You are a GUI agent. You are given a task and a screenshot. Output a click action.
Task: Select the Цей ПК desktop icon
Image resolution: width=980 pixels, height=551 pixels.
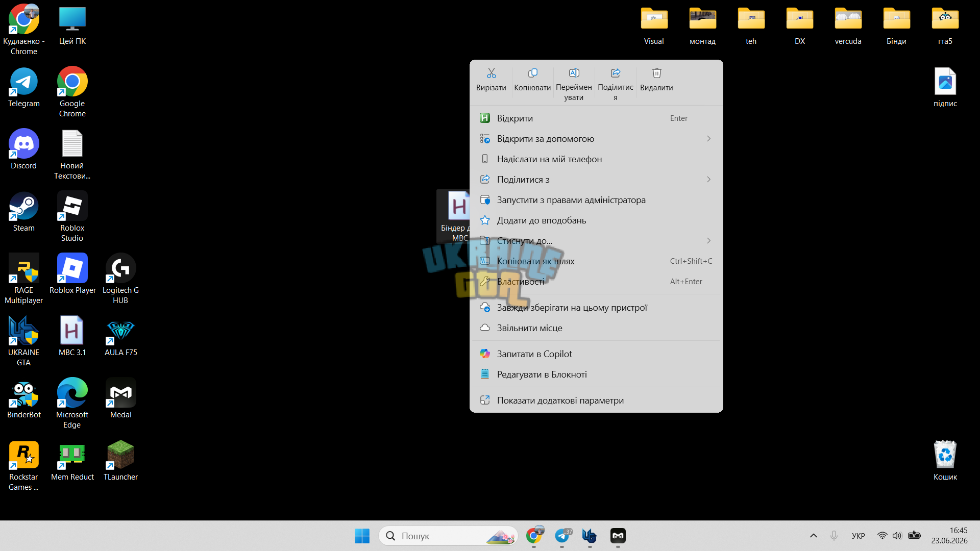[x=72, y=26]
